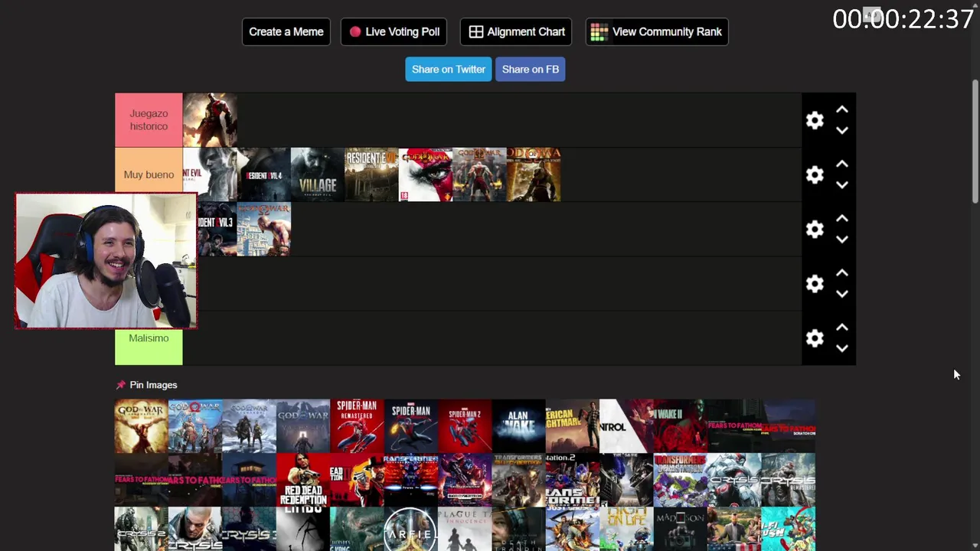
Task: Pick the High on Life cover
Action: [x=626, y=530]
